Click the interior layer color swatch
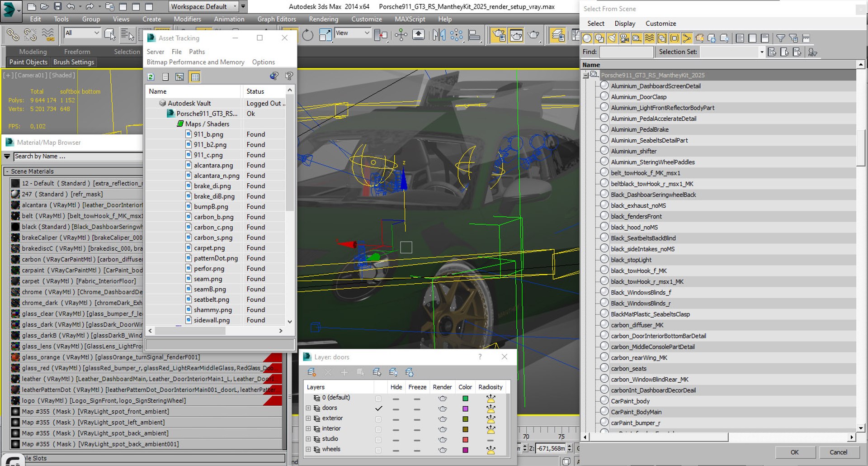868x466 pixels. point(465,429)
